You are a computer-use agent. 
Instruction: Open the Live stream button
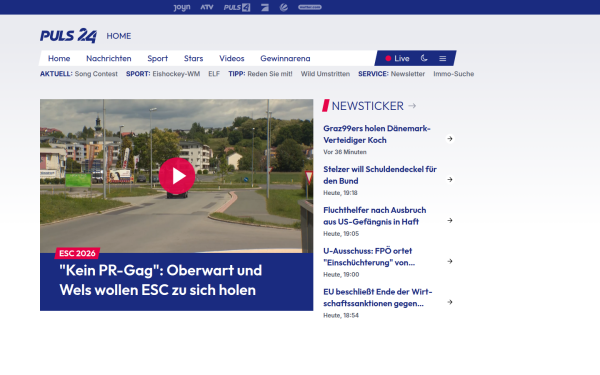397,58
